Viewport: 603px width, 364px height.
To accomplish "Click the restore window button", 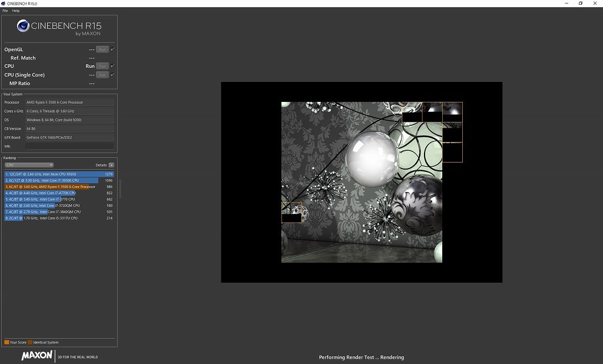I will 581,3.
